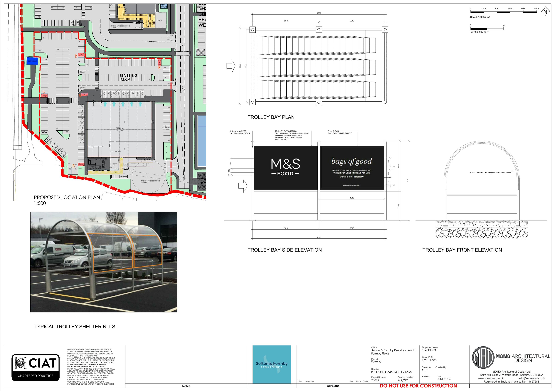Click the direction arrow beside side elevation
The image size is (555, 392).
tap(243, 186)
